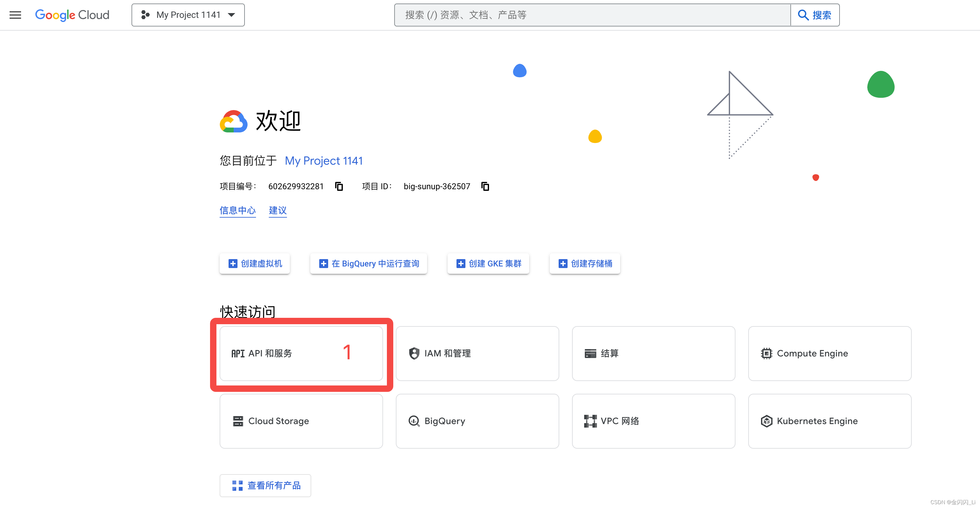Image resolution: width=980 pixels, height=508 pixels.
Task: Open the 结算 billing card
Action: click(653, 353)
